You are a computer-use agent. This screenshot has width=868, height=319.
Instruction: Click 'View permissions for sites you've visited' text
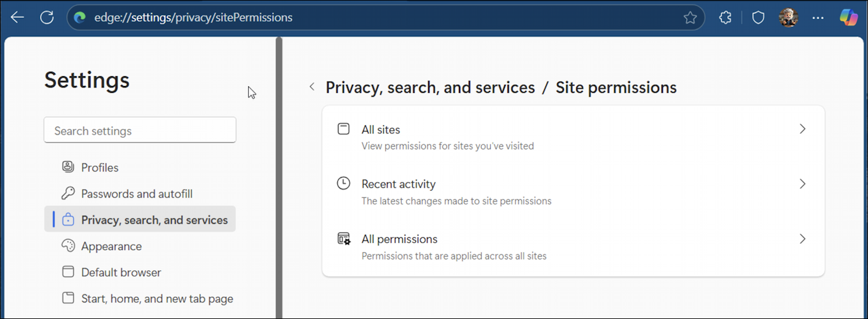[x=448, y=146]
